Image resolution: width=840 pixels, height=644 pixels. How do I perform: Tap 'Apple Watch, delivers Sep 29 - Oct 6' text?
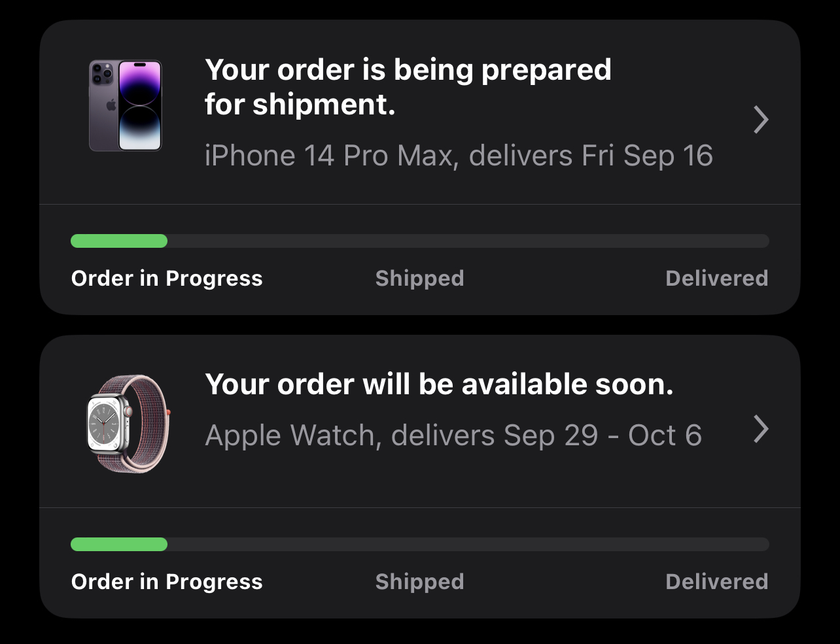coord(453,435)
